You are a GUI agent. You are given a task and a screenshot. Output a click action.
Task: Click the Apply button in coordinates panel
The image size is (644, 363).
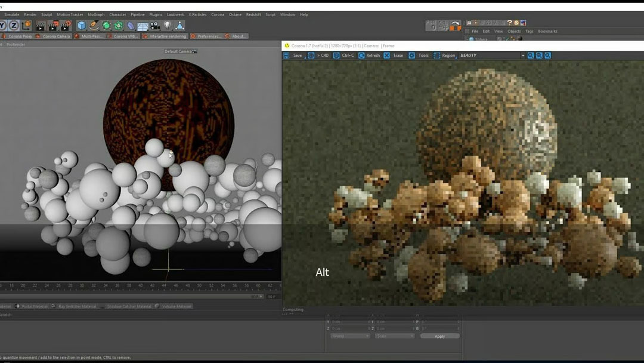(439, 336)
